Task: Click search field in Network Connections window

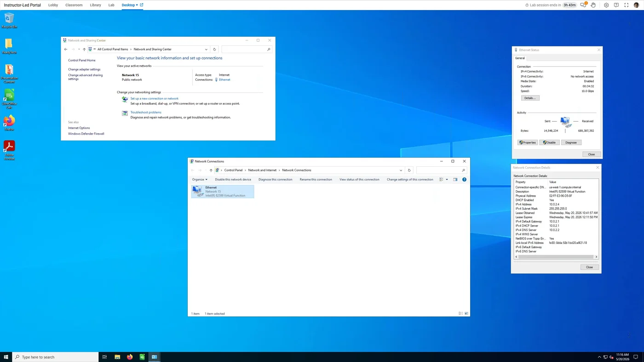Action: 442,170
